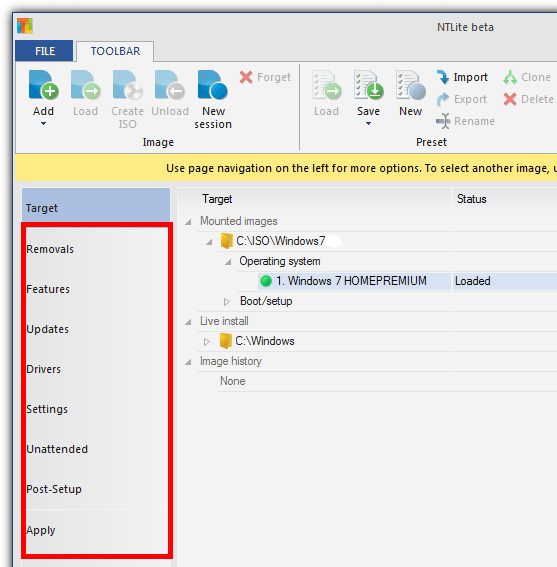This screenshot has width=557, height=567.
Task: Click the Clone preset icon
Action: (x=510, y=77)
